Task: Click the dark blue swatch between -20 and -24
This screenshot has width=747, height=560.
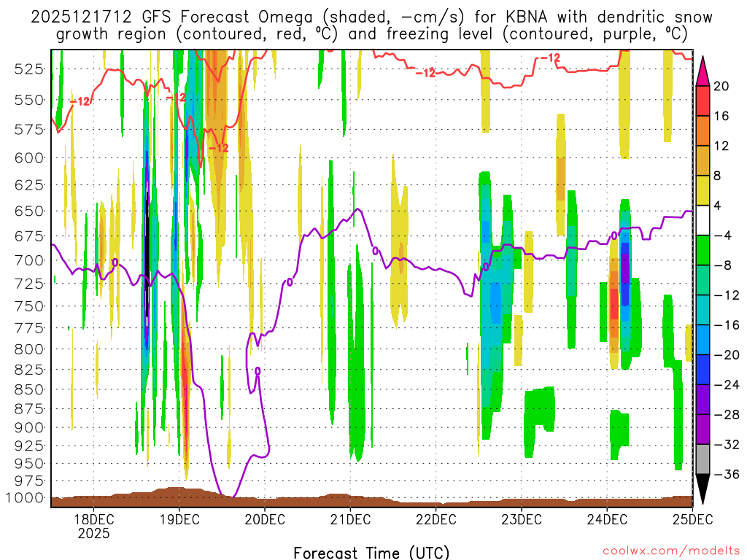Action: (703, 370)
